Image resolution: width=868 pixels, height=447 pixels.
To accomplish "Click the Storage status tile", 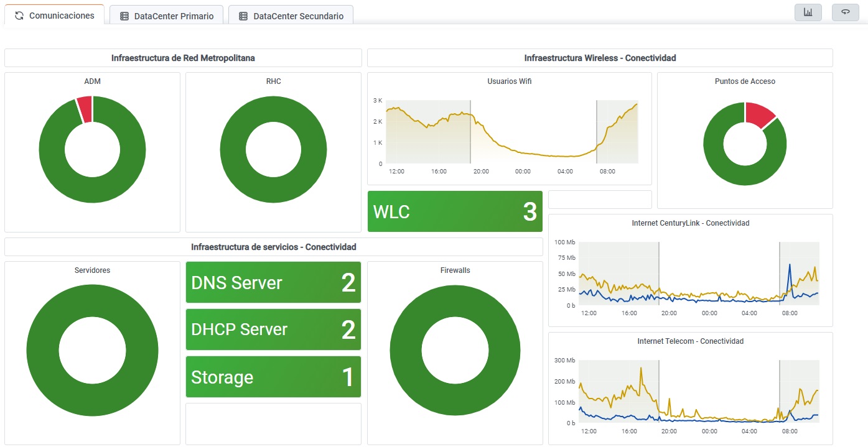I will pyautogui.click(x=273, y=377).
